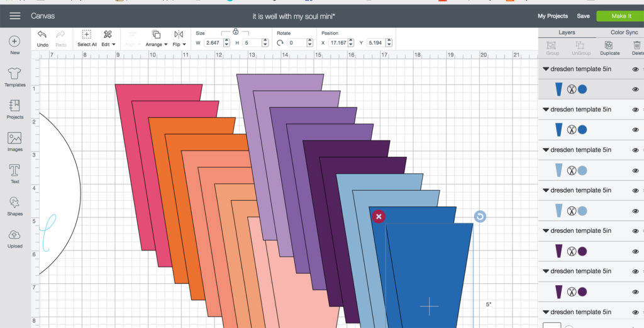
Task: Click the Save button
Action: coord(583,16)
